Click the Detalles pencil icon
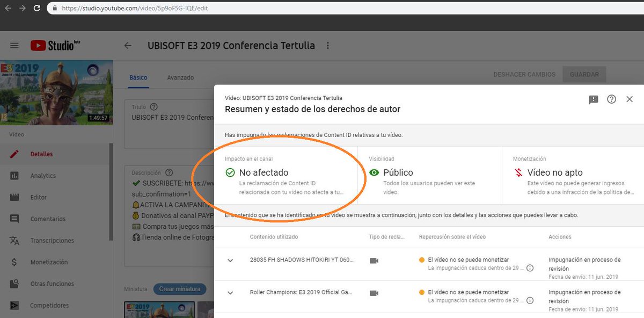The image size is (644, 318). click(x=14, y=154)
